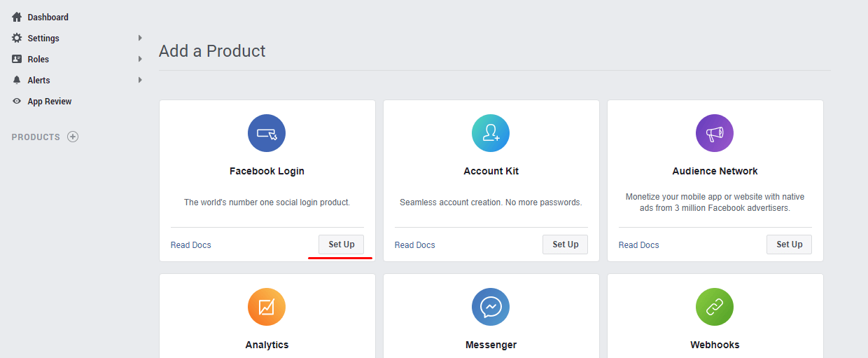Set up Facebook Login product
Screen dimensions: 868x358
pyautogui.click(x=342, y=245)
